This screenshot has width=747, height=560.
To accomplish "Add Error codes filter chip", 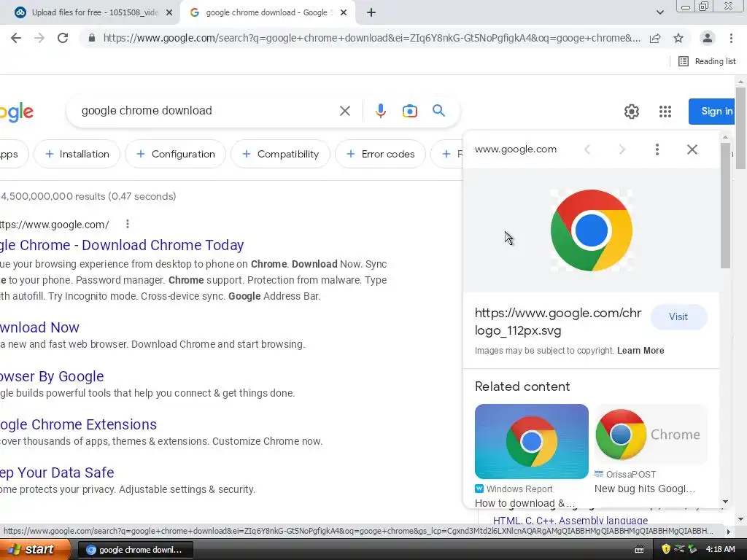I will pos(380,154).
